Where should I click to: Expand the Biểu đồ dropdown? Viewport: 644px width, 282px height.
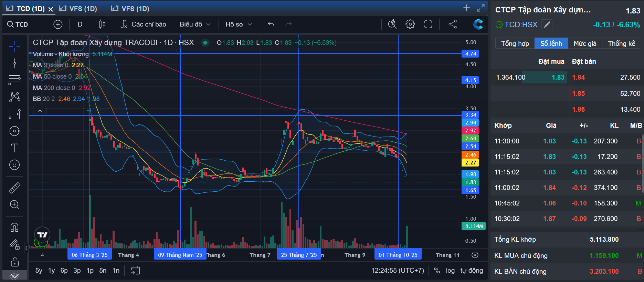point(195,24)
